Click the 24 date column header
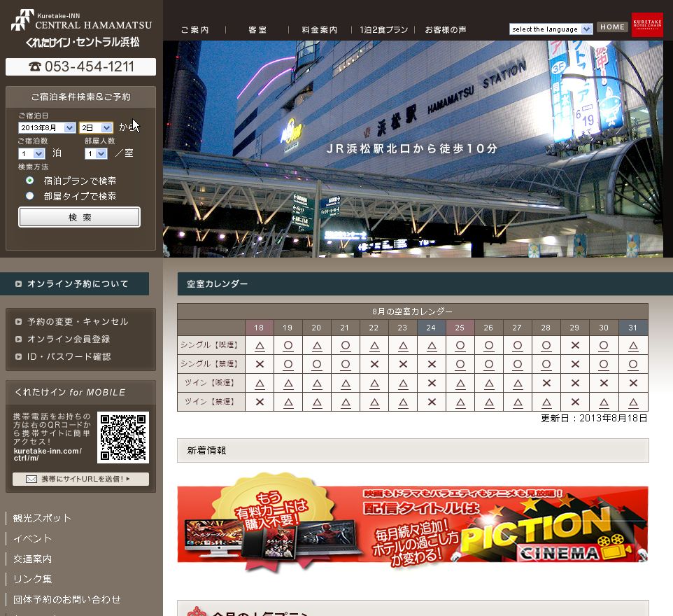673x616 pixels. pyautogui.click(x=432, y=328)
